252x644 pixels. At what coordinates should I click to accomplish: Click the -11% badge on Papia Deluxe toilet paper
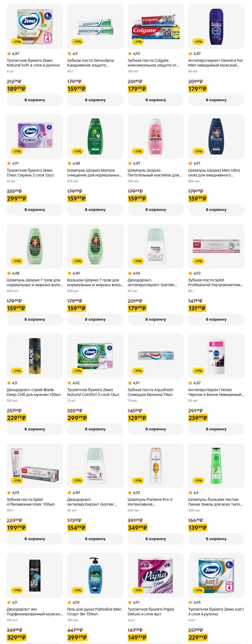[138, 590]
